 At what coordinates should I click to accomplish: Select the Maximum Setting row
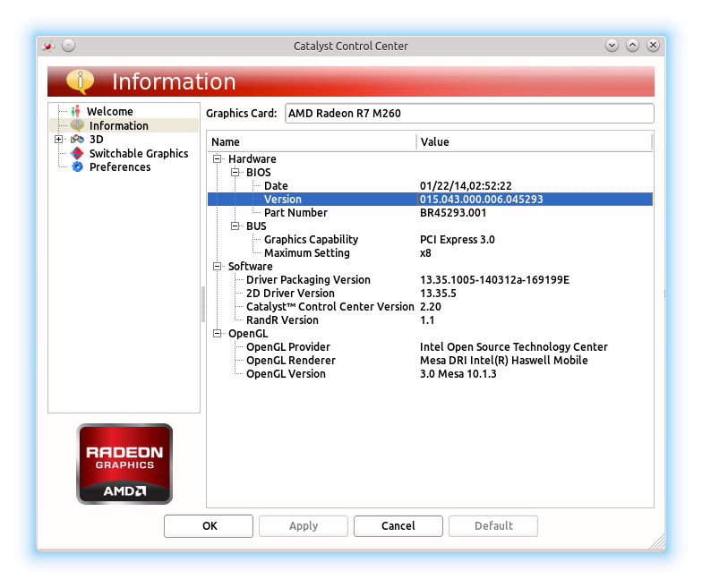(x=430, y=252)
